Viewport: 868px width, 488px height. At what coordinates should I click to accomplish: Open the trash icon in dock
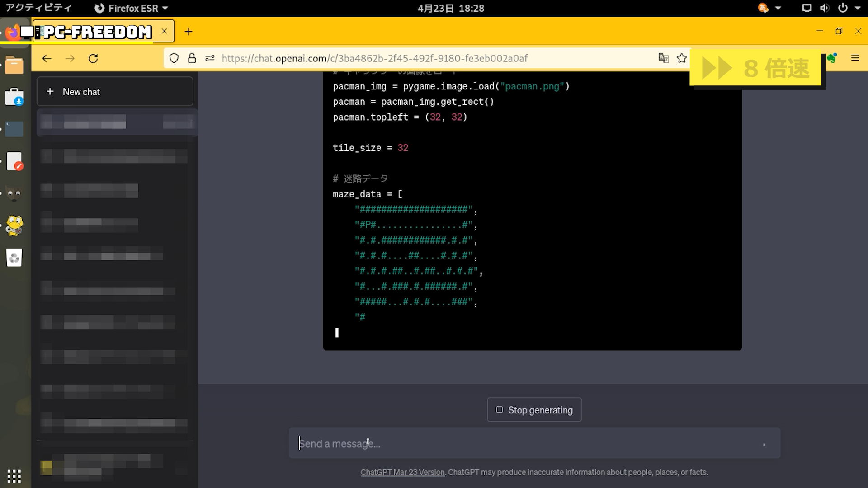(14, 258)
